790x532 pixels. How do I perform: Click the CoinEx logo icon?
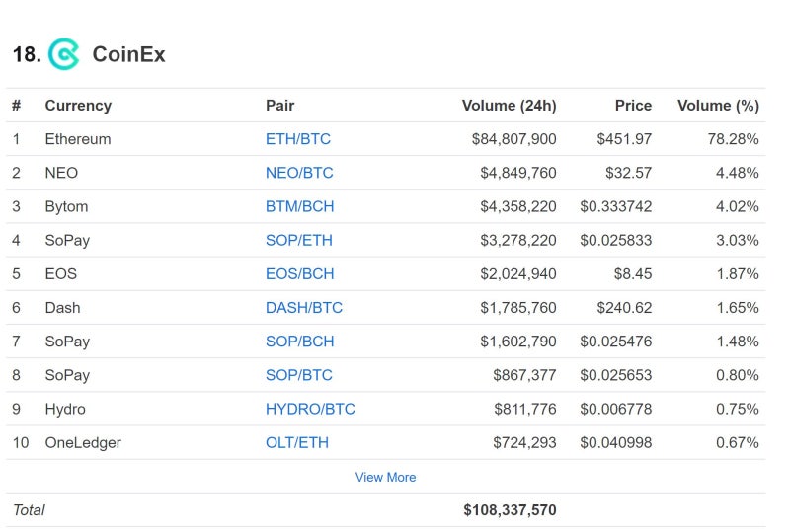pos(63,54)
